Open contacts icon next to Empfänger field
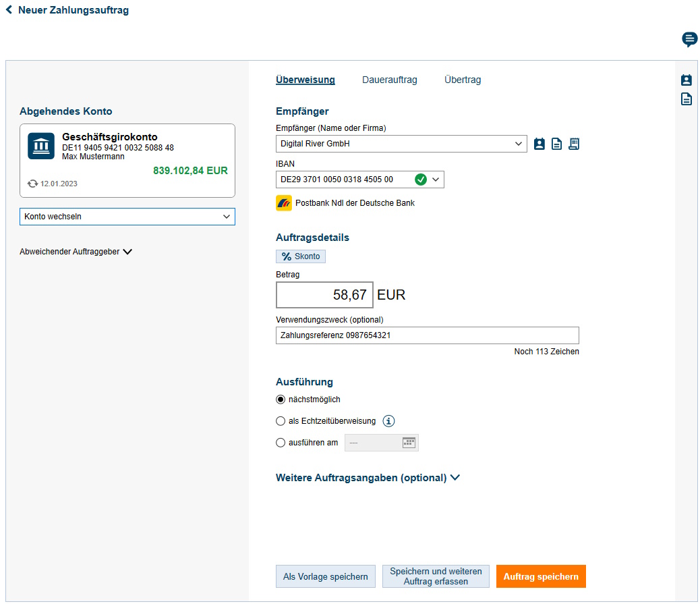The width and height of the screenshot is (700, 604). pos(539,144)
